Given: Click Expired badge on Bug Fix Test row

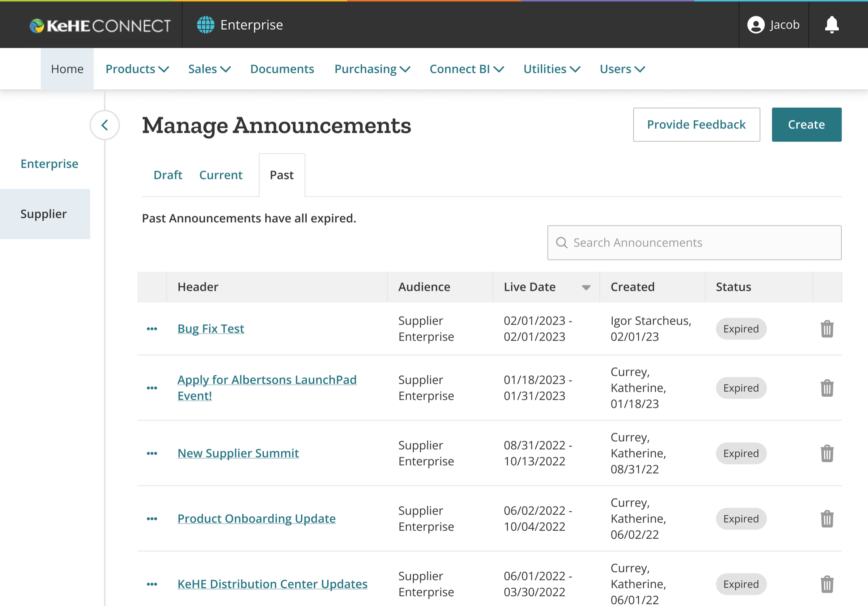Looking at the screenshot, I should click(x=741, y=329).
